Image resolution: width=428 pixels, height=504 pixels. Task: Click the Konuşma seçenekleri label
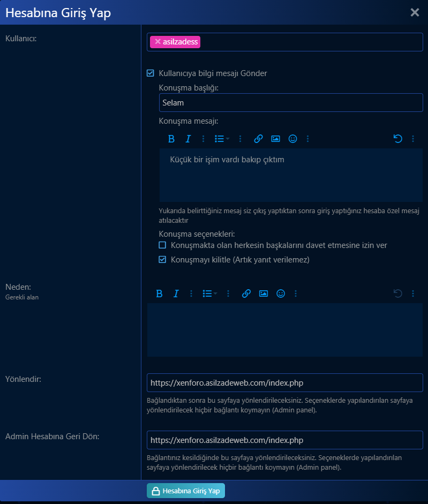197,234
